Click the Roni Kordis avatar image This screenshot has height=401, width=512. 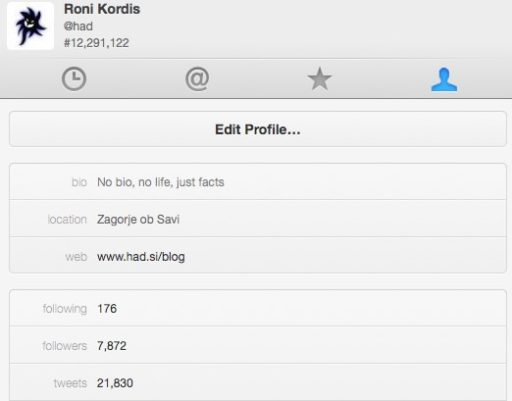(30, 26)
